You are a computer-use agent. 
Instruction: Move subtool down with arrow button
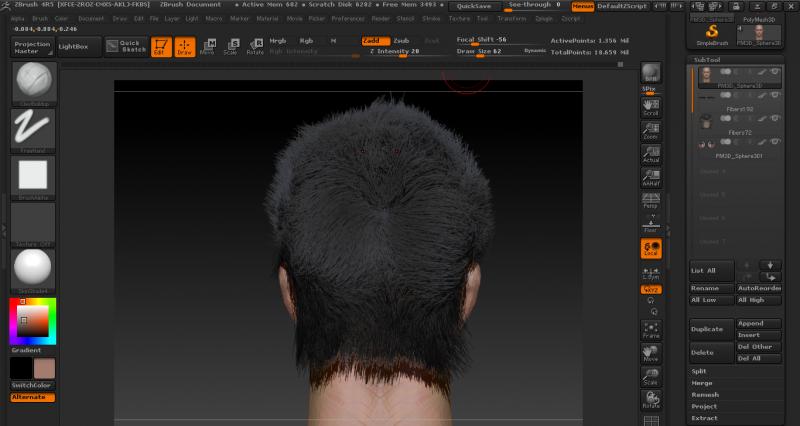click(770, 265)
